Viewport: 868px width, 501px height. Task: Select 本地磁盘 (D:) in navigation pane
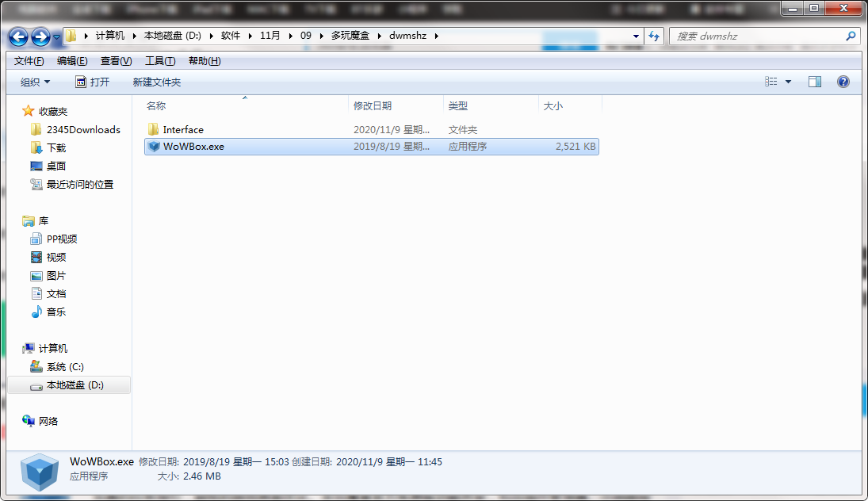pos(75,385)
